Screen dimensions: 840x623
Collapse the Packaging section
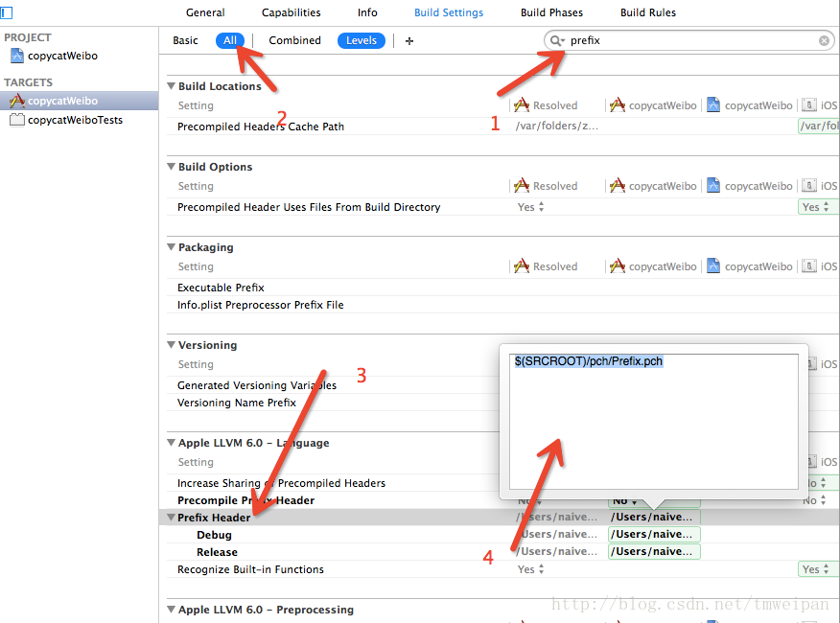click(171, 246)
